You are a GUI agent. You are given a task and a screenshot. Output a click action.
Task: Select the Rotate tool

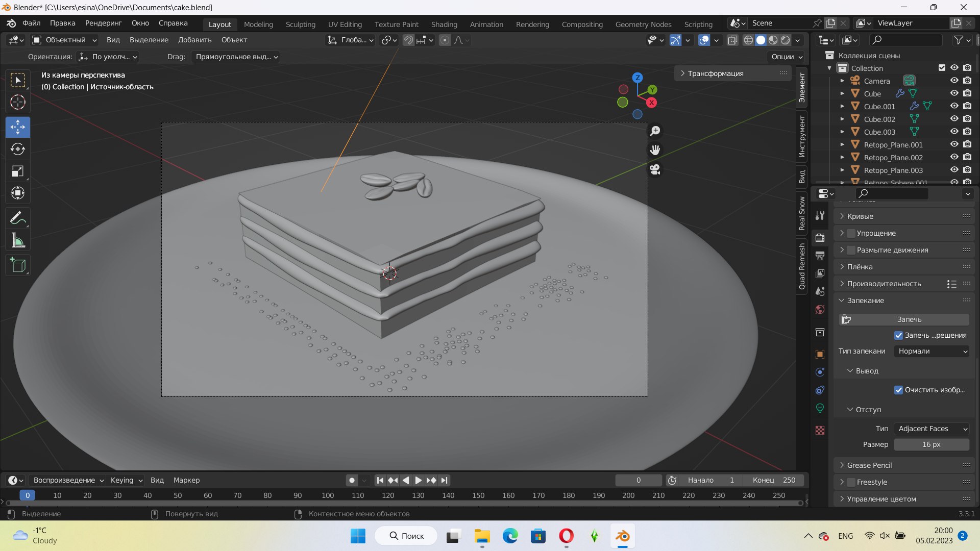(x=18, y=149)
